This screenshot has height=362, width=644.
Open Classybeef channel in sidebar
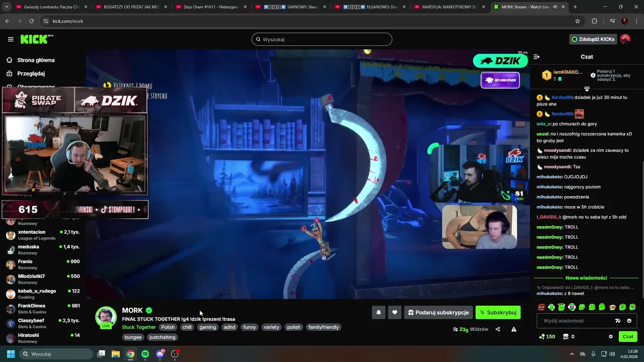click(43, 323)
